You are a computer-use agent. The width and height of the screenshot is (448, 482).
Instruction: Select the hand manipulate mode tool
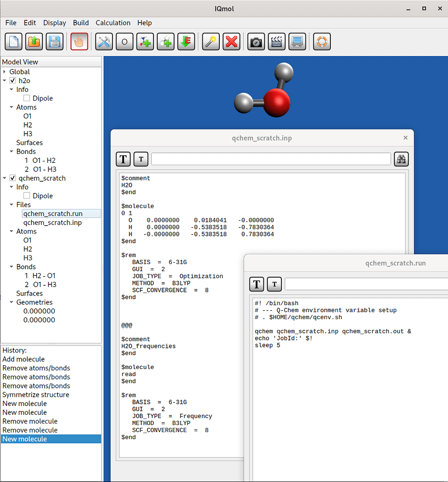pyautogui.click(x=80, y=41)
